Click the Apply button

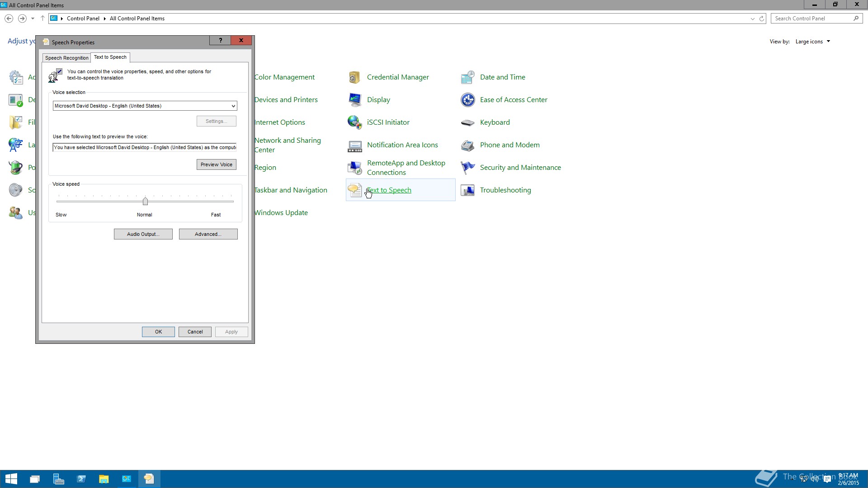pos(231,332)
